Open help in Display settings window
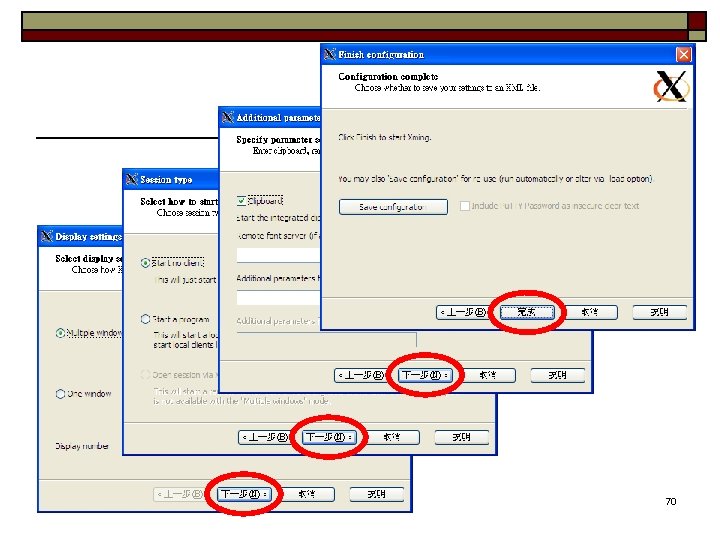Viewport: 720px width, 540px height. pos(377,494)
